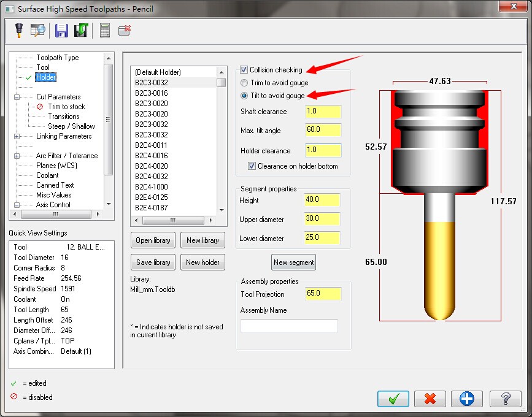Open the Canned Text page

coord(55,185)
